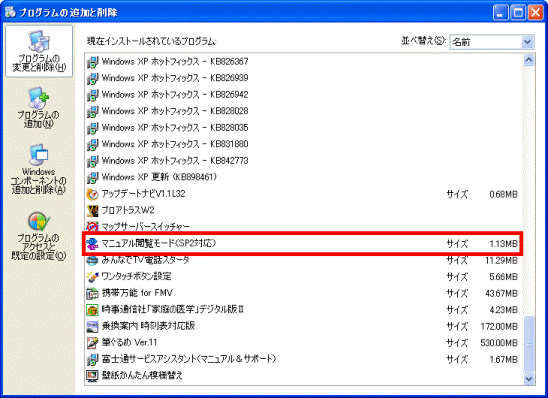Click icon next to KB831880 hotfix
The image size is (548, 398).
[92, 144]
